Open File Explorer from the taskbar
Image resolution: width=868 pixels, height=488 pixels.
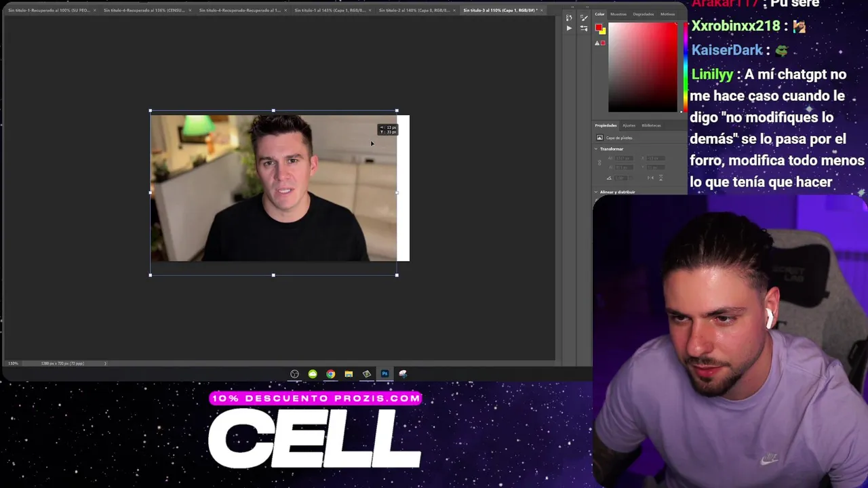click(x=349, y=374)
